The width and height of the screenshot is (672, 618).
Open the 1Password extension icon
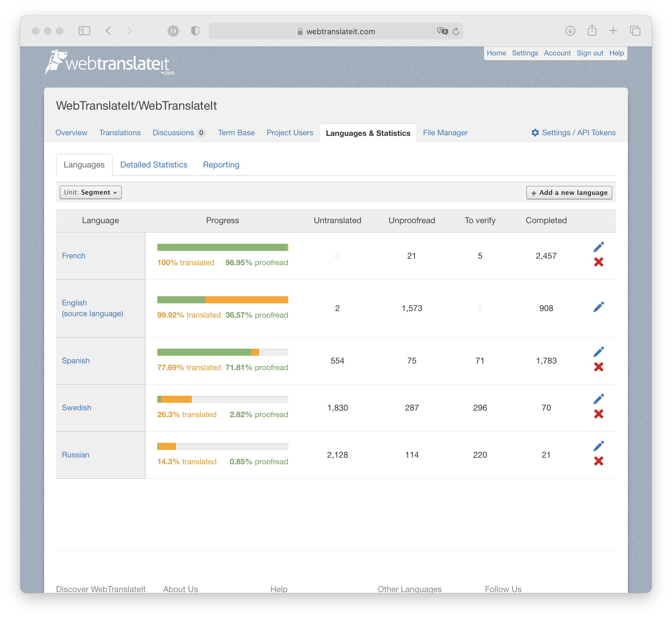click(173, 31)
